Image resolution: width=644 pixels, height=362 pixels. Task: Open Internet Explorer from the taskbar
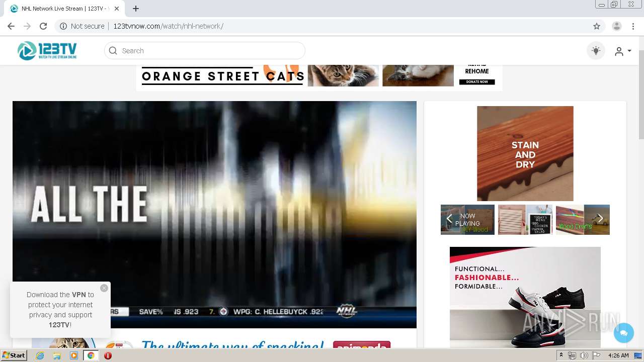point(40,355)
